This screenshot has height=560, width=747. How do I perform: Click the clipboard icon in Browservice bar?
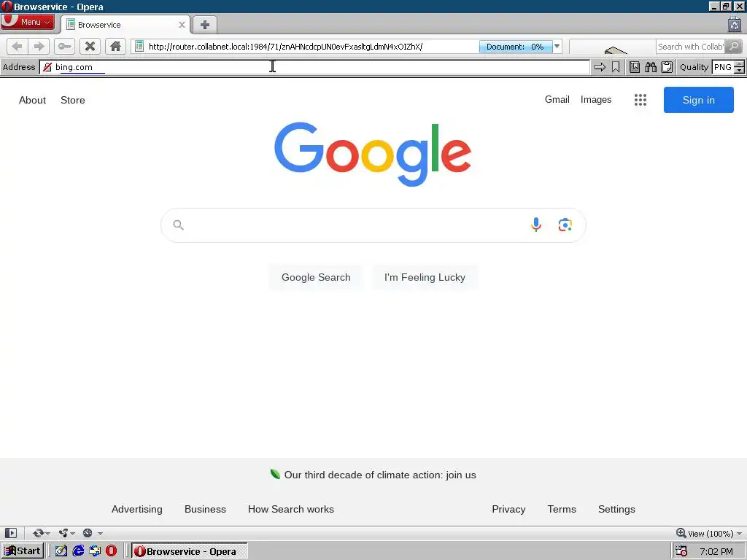[667, 67]
